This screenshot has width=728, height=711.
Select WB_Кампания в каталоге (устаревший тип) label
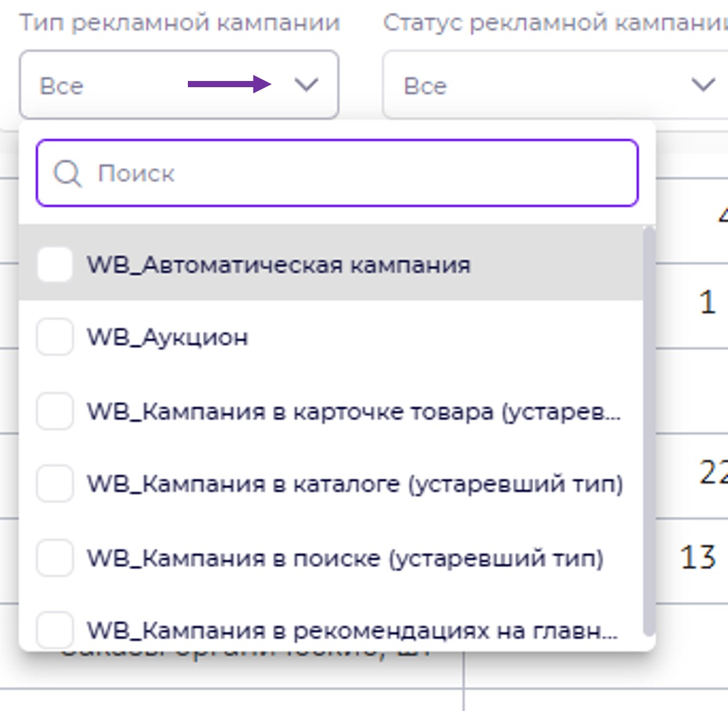coord(355,484)
